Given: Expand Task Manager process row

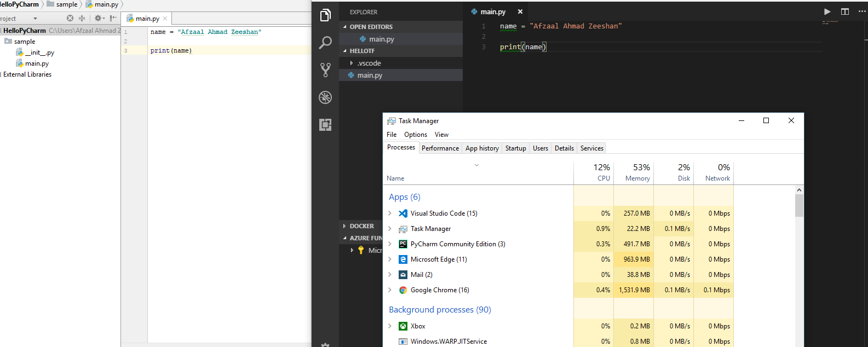Looking at the screenshot, I should point(390,229).
